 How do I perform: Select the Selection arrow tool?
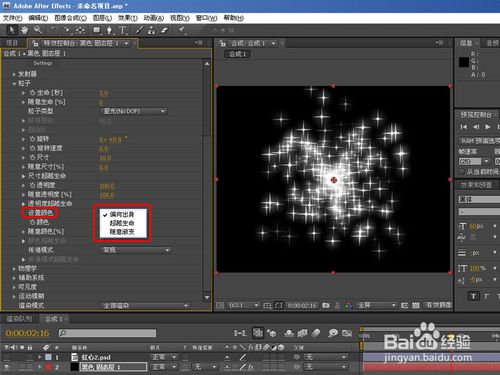(12, 30)
